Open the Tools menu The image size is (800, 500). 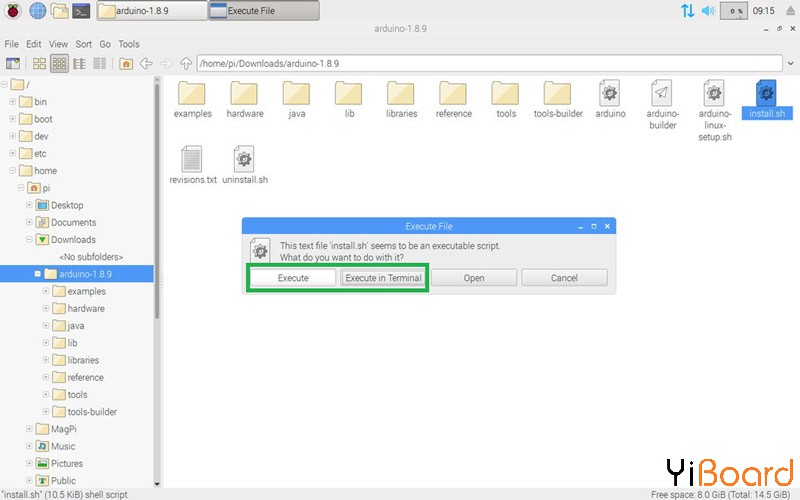click(129, 44)
